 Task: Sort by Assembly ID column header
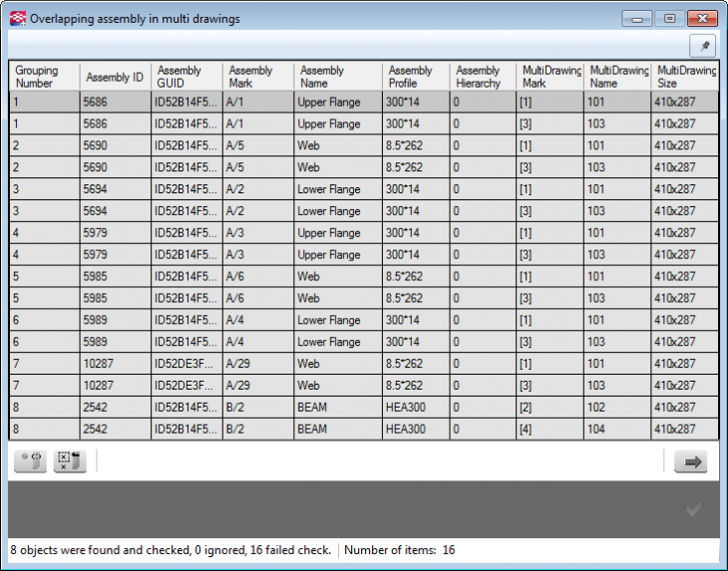[x=116, y=77]
